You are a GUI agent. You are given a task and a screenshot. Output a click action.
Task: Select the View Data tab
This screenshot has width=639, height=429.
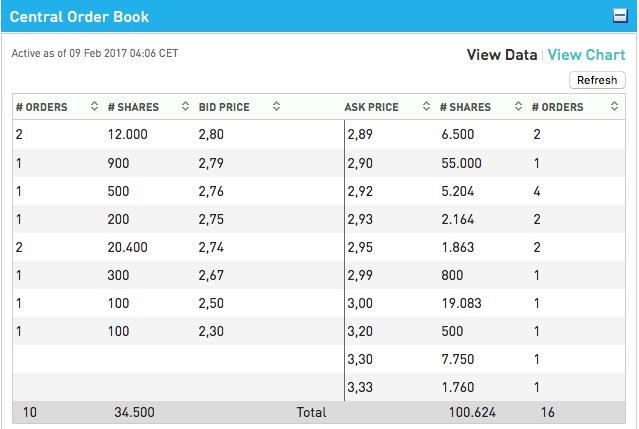(502, 55)
